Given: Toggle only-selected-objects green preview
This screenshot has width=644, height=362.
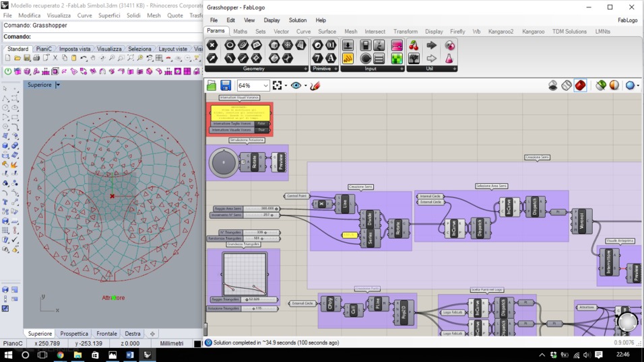Looking at the screenshot, I should 601,85.
